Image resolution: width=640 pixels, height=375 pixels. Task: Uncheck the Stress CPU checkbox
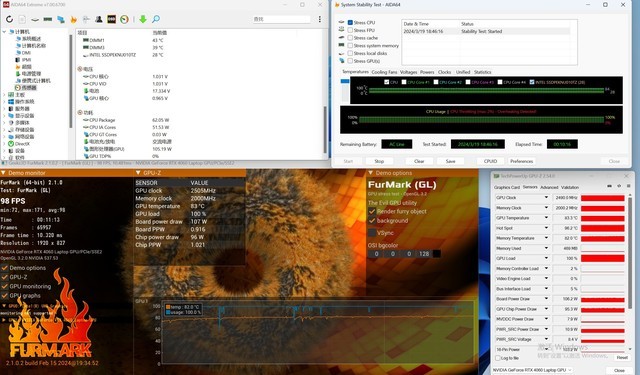[350, 22]
